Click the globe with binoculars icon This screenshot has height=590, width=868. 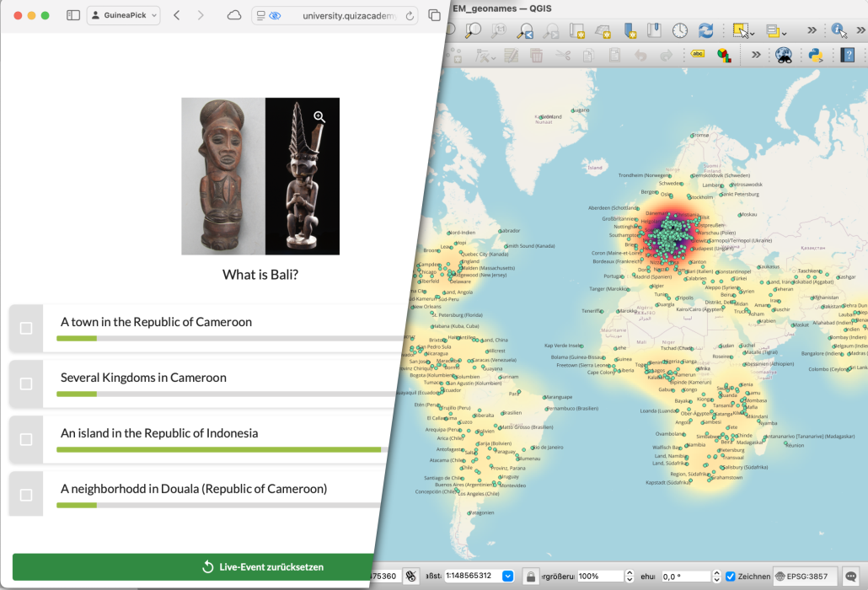click(x=784, y=55)
